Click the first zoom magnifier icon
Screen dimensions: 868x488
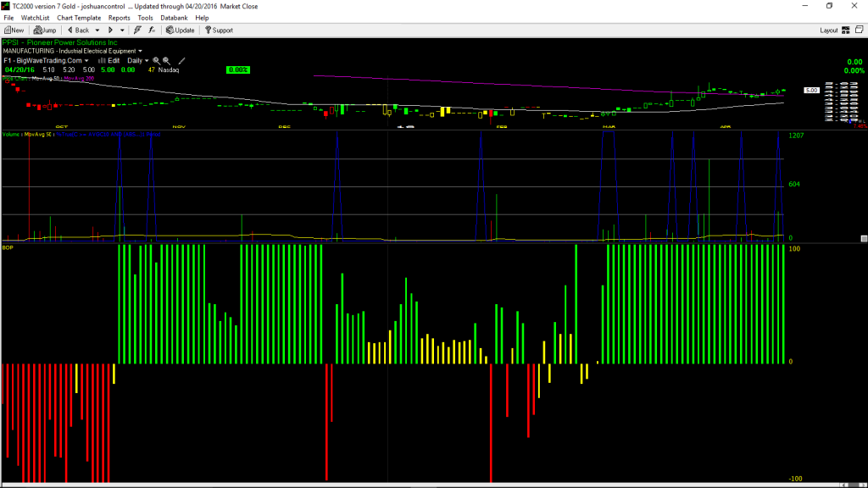pyautogui.click(x=156, y=61)
